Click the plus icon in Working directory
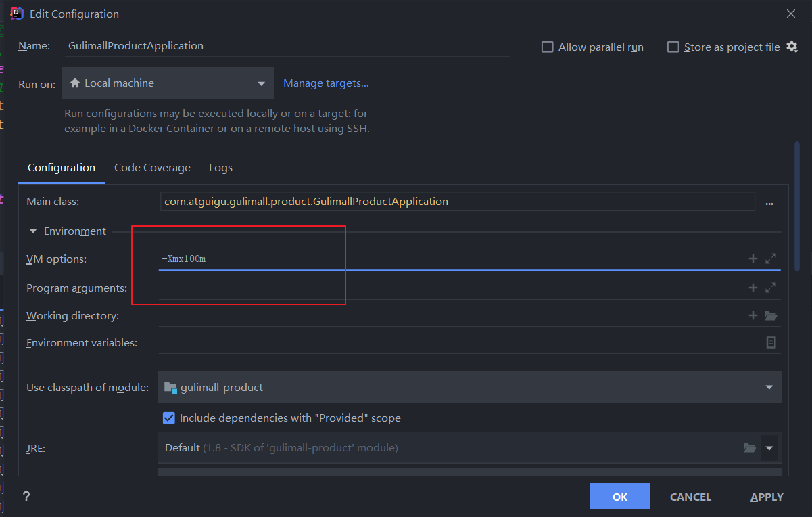This screenshot has width=812, height=517. (x=753, y=315)
